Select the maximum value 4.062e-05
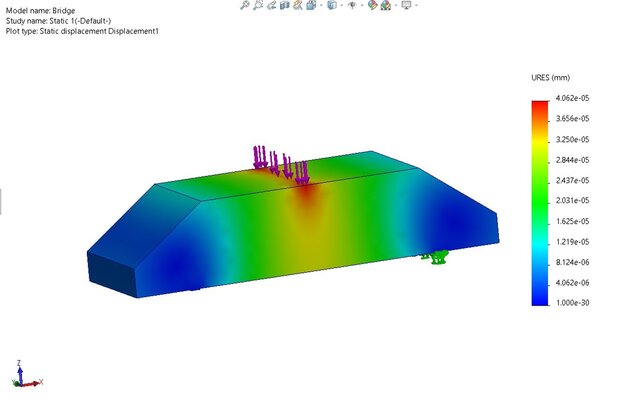 (x=572, y=98)
